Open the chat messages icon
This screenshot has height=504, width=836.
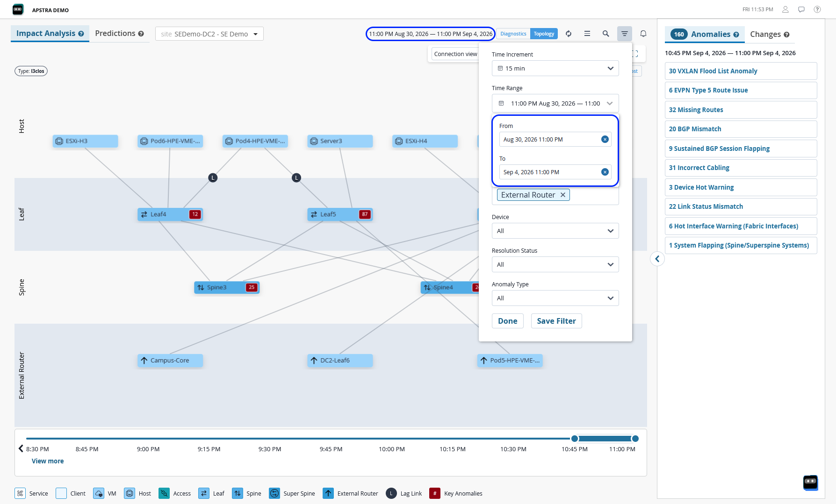coord(801,9)
